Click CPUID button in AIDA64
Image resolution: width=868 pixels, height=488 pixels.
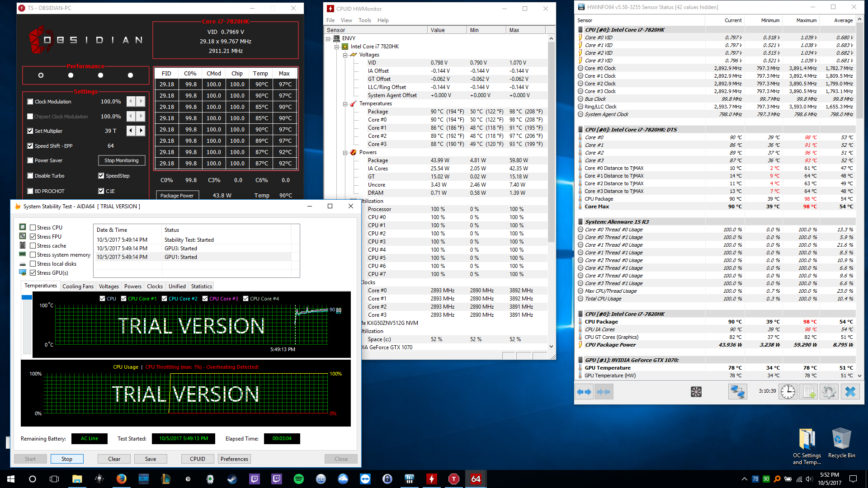(198, 459)
